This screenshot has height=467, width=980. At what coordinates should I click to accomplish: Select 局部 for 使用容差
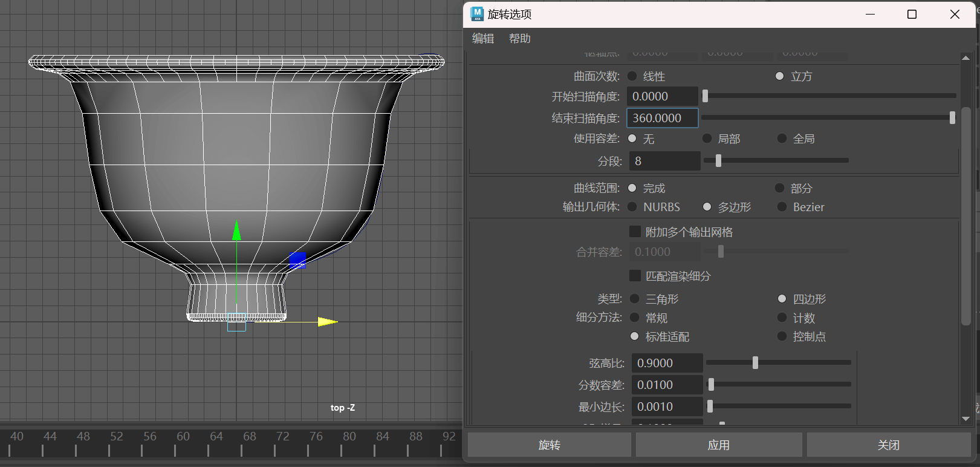707,139
